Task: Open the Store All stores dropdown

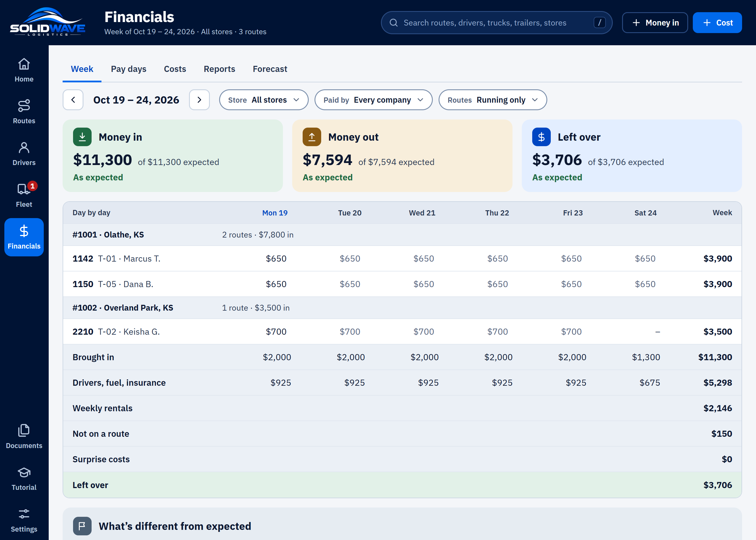Action: coord(264,100)
